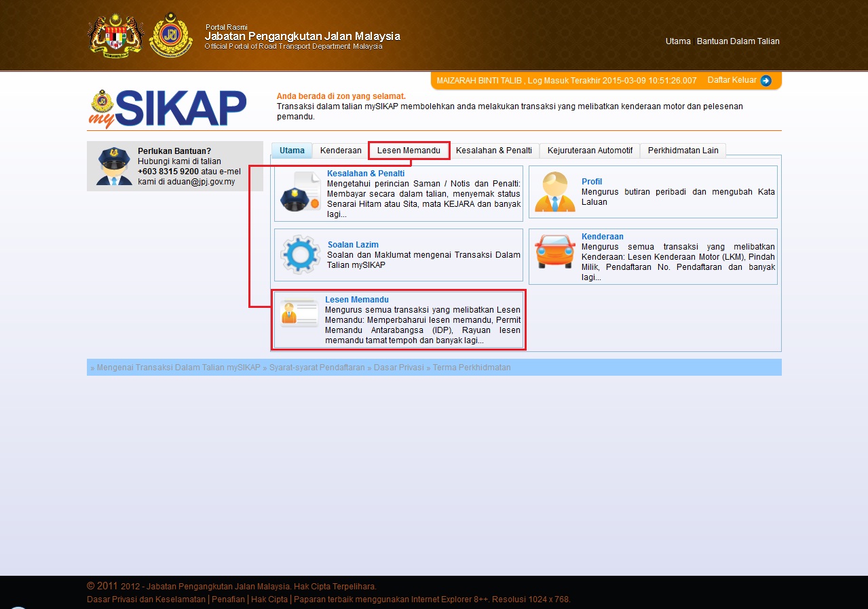Click the Utama link in header
Viewport: 868px width, 609px height.
pyautogui.click(x=677, y=41)
